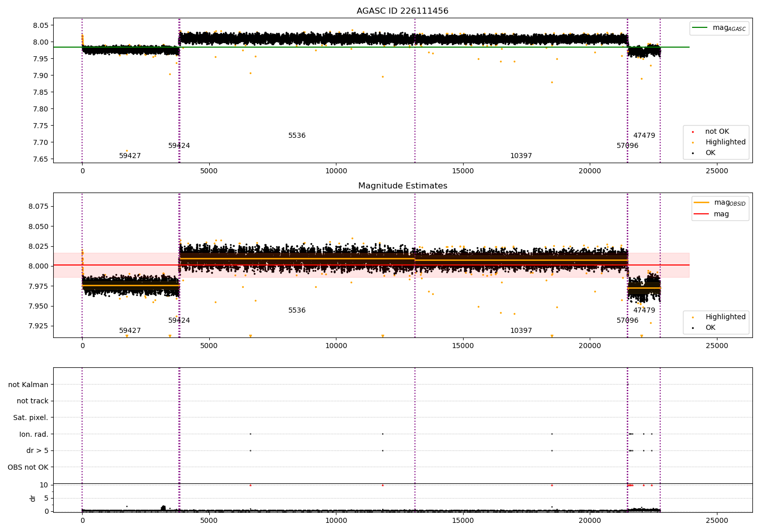
Task: Click y-axis tick 7.65 in top plot
Action: coord(41,160)
